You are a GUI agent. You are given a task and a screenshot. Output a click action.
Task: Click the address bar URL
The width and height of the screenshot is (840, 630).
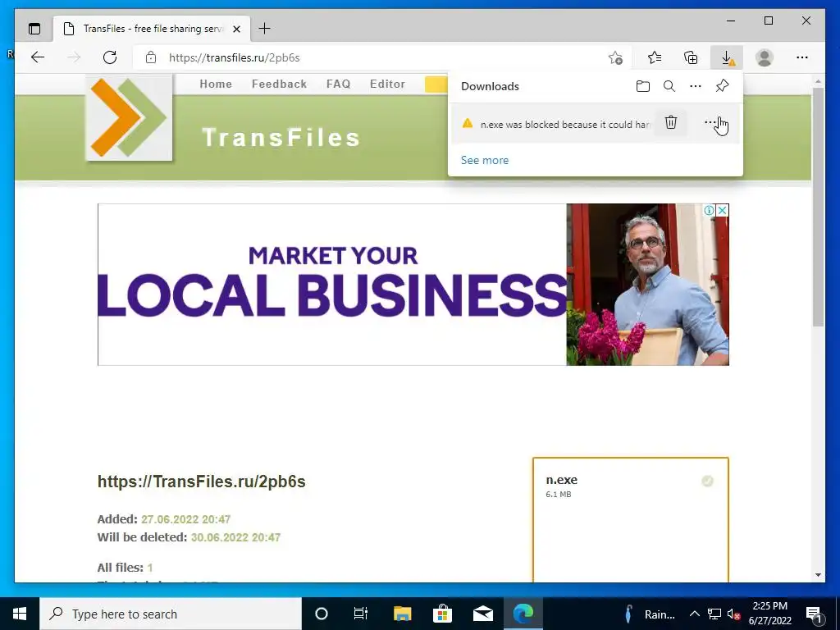tap(234, 57)
